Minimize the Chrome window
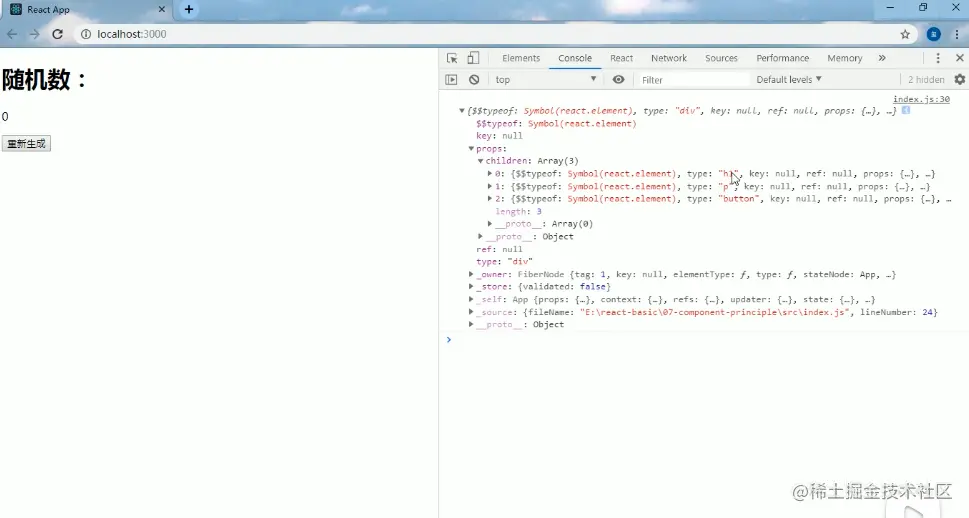The image size is (969, 518). (x=890, y=7)
